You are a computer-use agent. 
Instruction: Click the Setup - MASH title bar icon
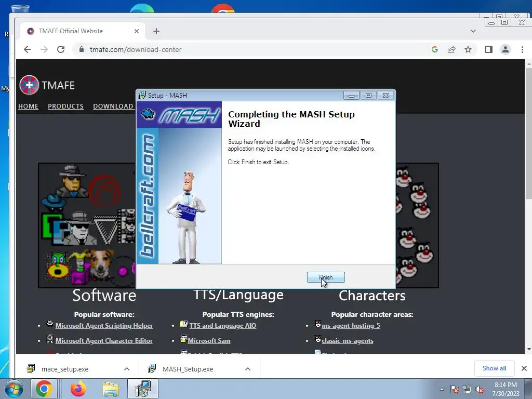coord(142,96)
